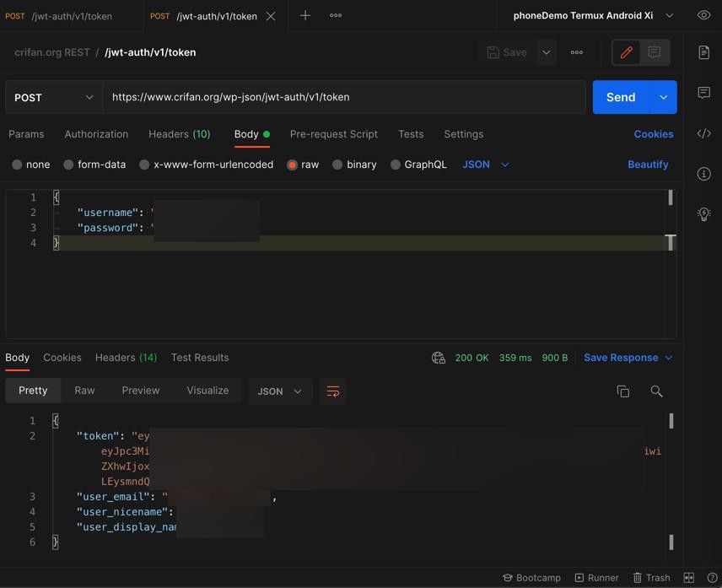722x588 pixels.
Task: Click the 359 ms response time
Action: pos(515,358)
